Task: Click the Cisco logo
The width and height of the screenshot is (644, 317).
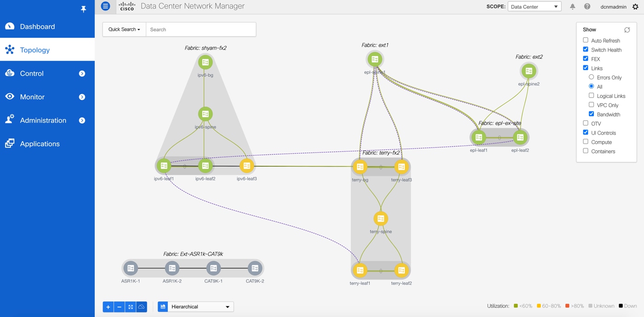Action: 127,6
